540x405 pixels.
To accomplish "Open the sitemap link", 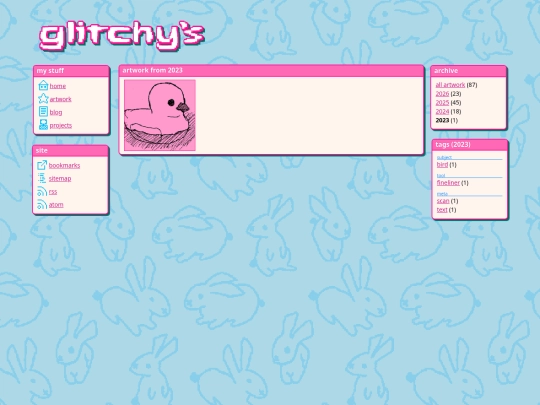I will [x=60, y=179].
